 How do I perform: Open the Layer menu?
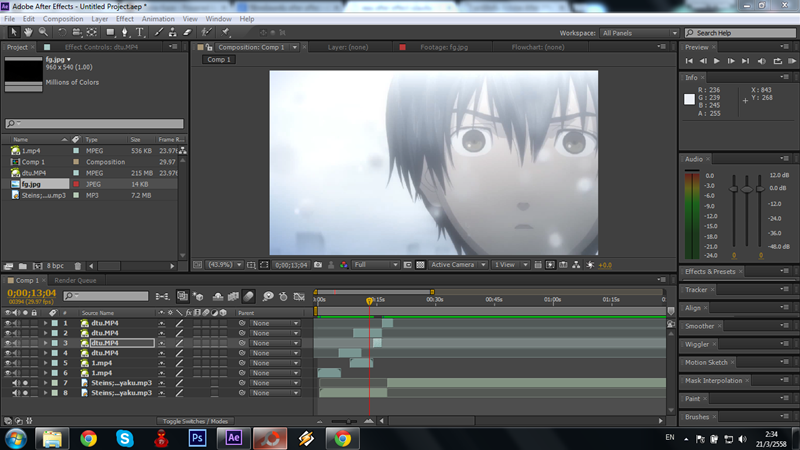99,19
